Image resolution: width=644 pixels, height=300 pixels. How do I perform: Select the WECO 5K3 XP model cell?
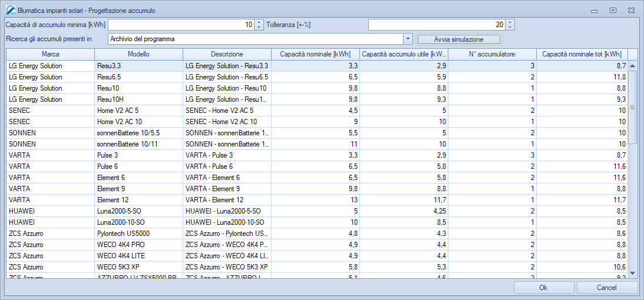[138, 267]
